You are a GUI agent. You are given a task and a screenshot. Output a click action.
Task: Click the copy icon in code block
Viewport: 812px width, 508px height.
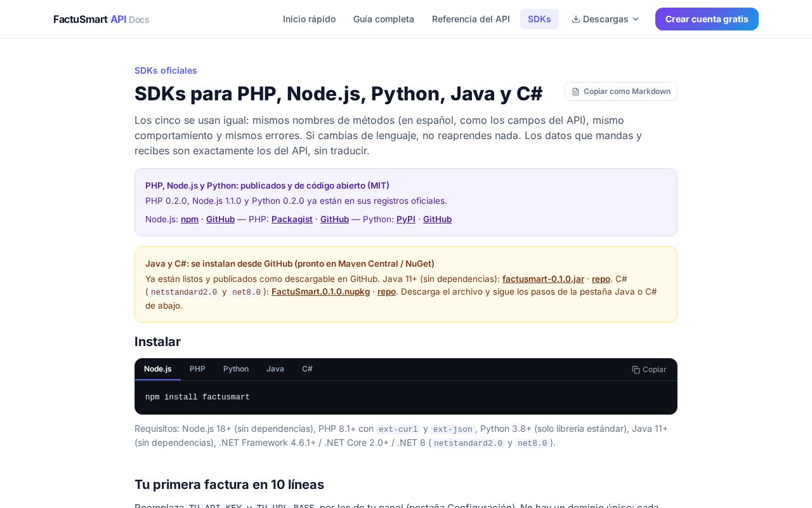point(636,370)
